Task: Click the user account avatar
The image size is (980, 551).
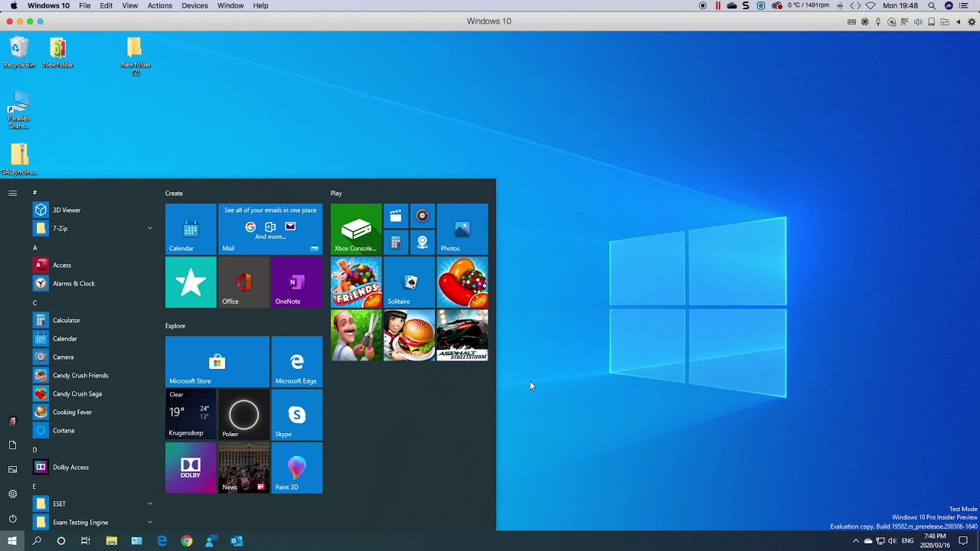Action: click(x=12, y=421)
